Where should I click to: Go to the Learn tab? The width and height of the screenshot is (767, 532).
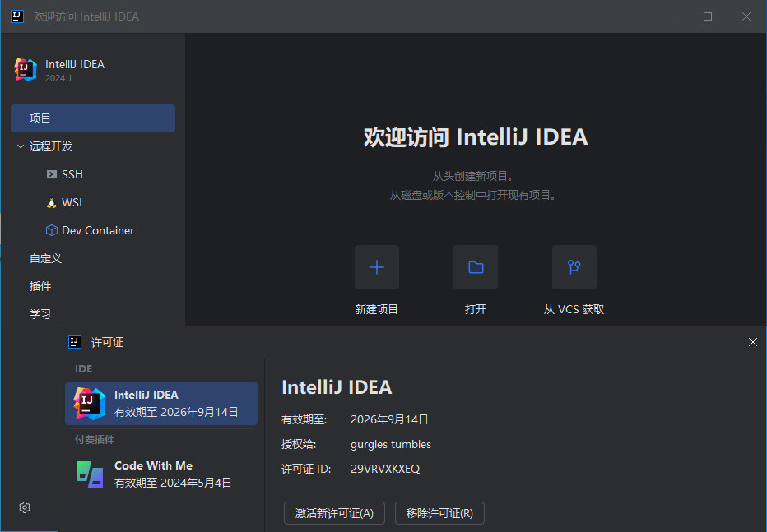click(40, 314)
